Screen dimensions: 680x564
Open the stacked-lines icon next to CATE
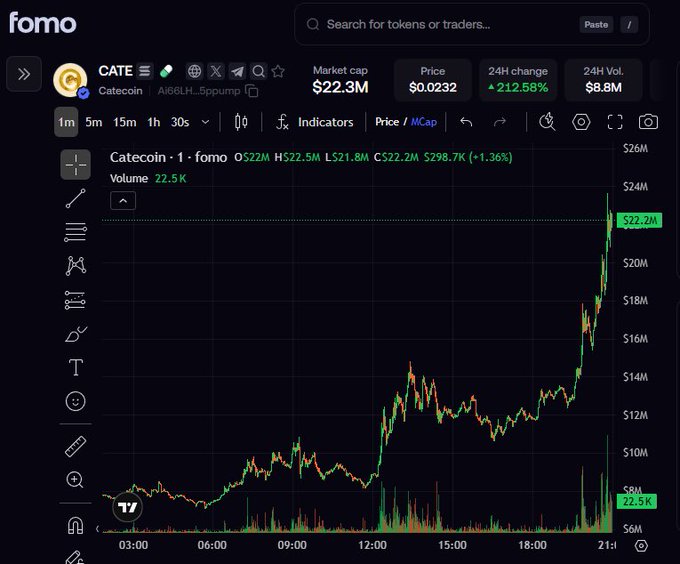pyautogui.click(x=145, y=71)
